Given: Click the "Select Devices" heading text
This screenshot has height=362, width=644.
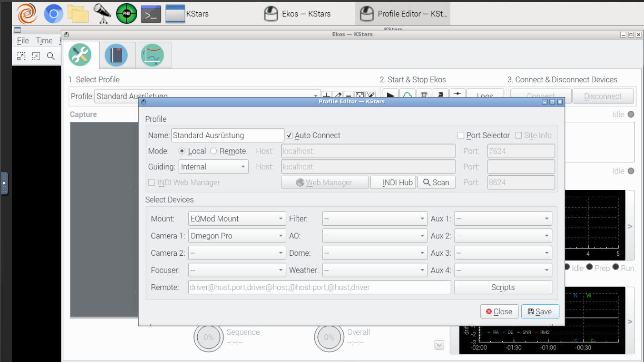Looking at the screenshot, I should point(170,200).
